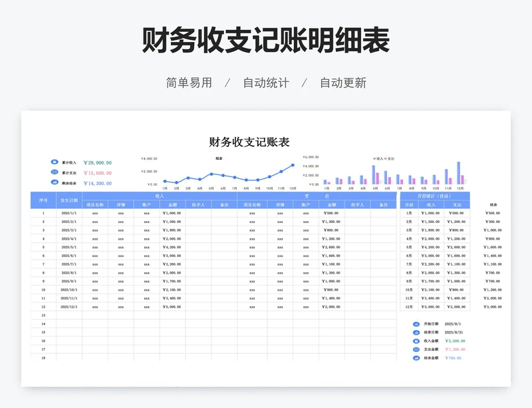
Task: Click the 自动更新 tagline text
Action: point(343,83)
